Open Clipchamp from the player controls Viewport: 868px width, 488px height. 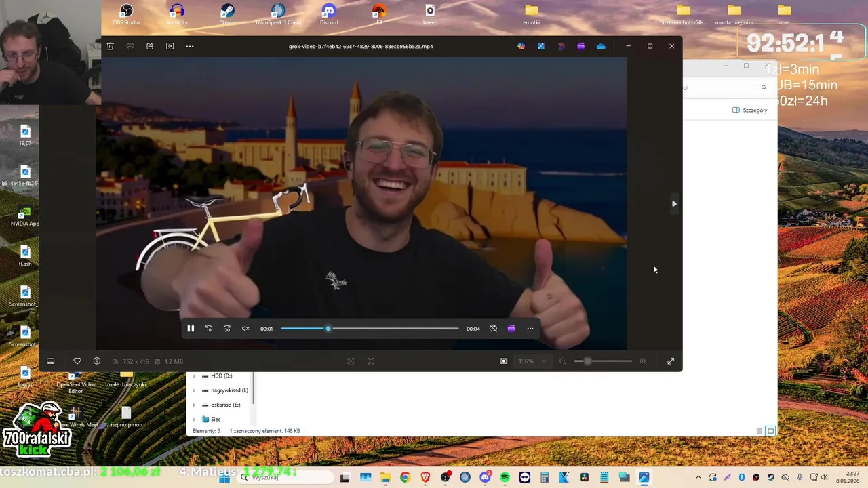pos(511,329)
